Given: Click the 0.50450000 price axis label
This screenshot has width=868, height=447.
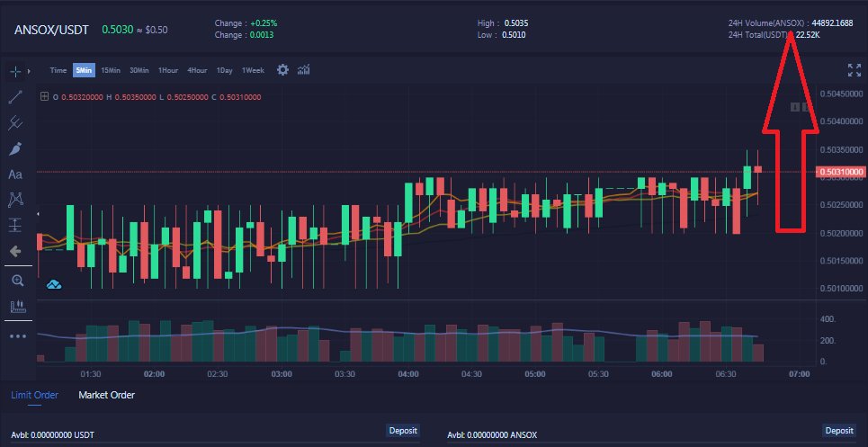Looking at the screenshot, I should point(841,93).
